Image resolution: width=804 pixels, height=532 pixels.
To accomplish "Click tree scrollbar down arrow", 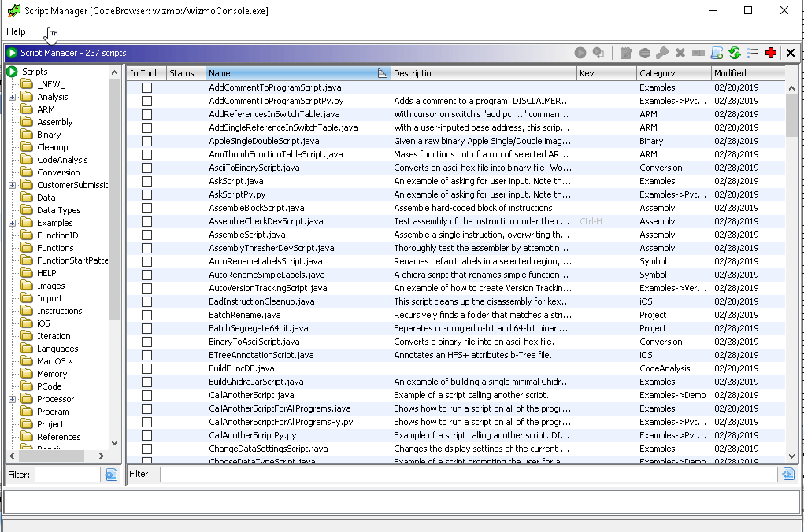I will 114,443.
